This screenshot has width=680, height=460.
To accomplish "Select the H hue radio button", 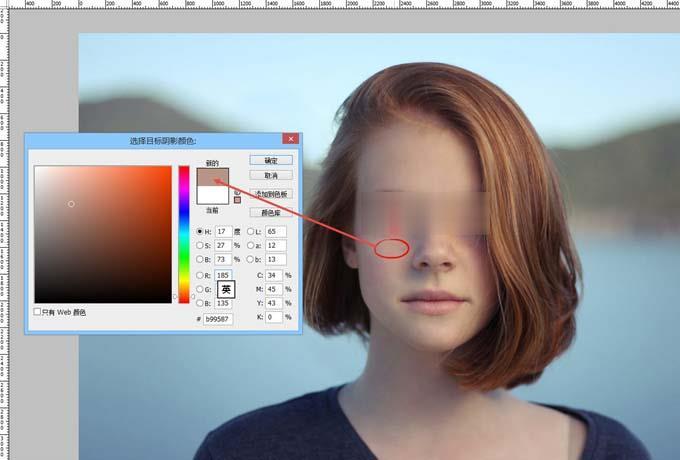I will pos(200,232).
